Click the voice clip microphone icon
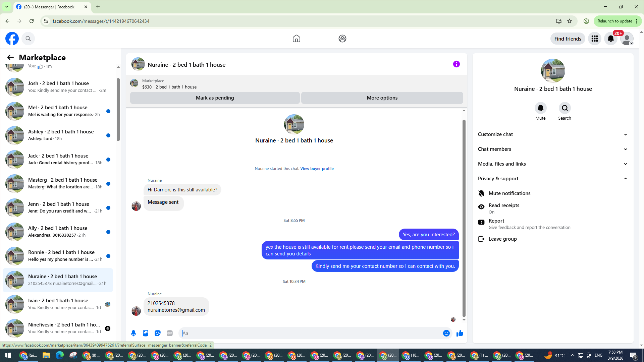Image resolution: width=644 pixels, height=362 pixels. (133, 333)
